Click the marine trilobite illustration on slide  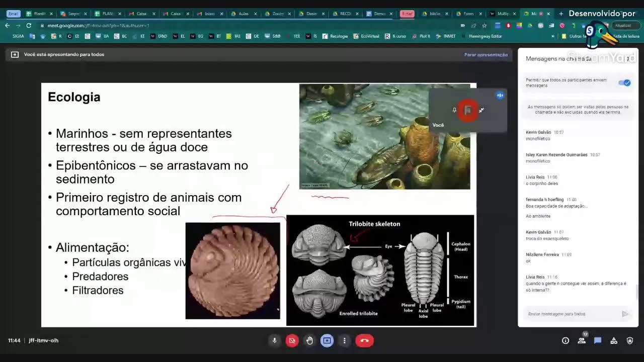(x=385, y=136)
